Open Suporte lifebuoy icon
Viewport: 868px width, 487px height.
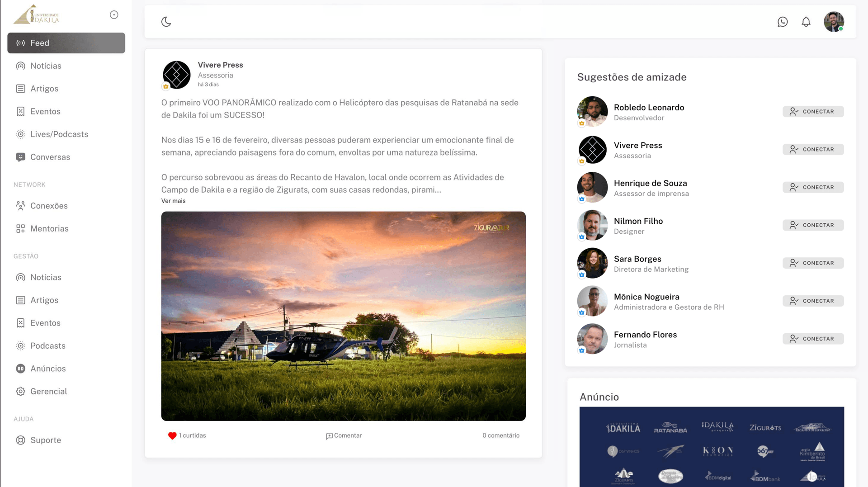[20, 440]
